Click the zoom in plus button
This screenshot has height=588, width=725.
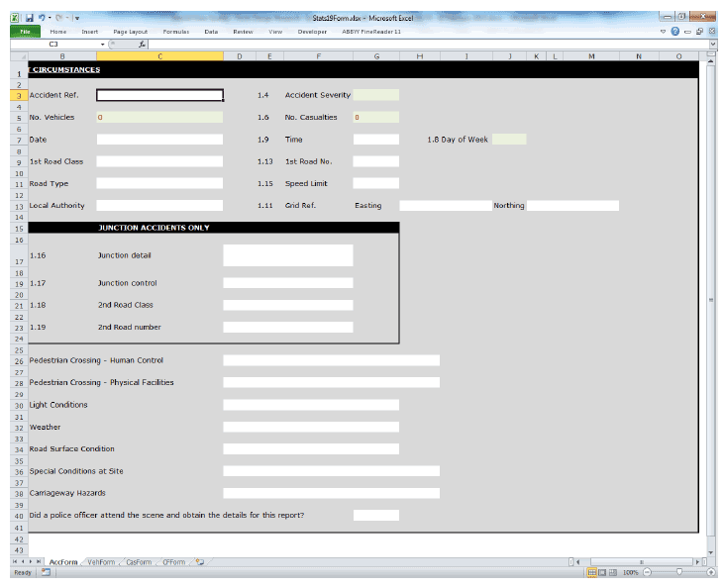tap(711, 573)
